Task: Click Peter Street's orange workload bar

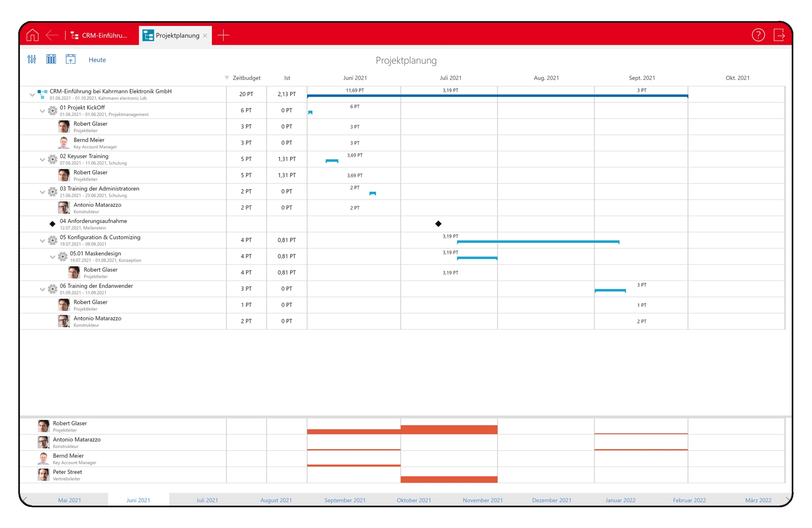Action: pos(449,479)
